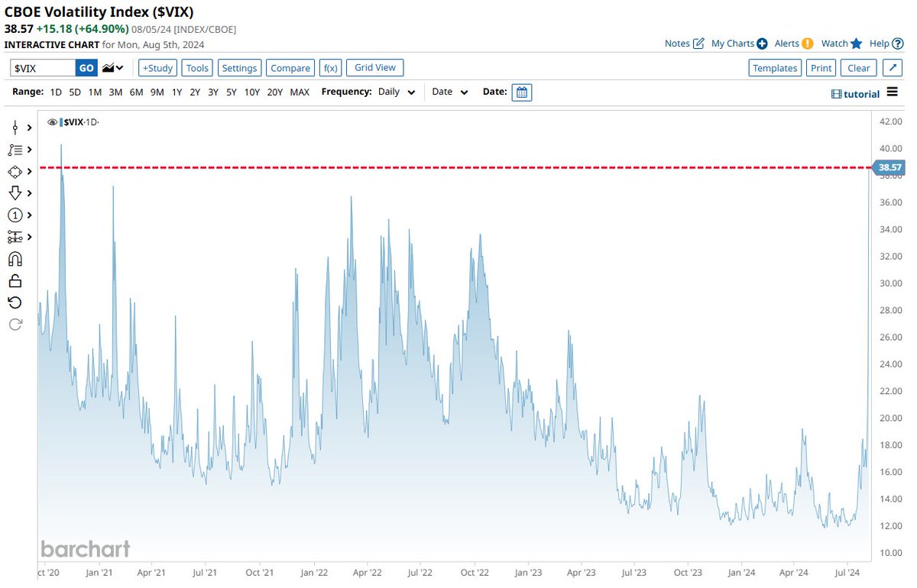Viewport: 917px width, 588px height.
Task: Click the Print button
Action: click(x=821, y=68)
